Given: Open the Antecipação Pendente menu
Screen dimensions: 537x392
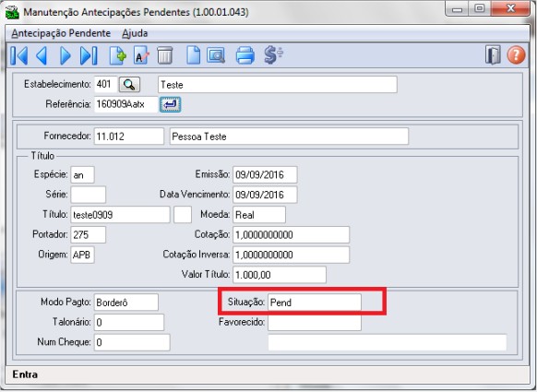Looking at the screenshot, I should click(x=61, y=33).
